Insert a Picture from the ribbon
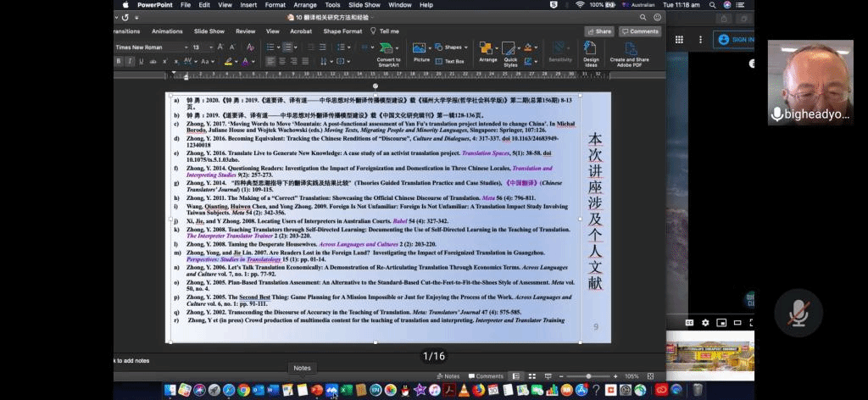868x400 pixels. [x=421, y=54]
